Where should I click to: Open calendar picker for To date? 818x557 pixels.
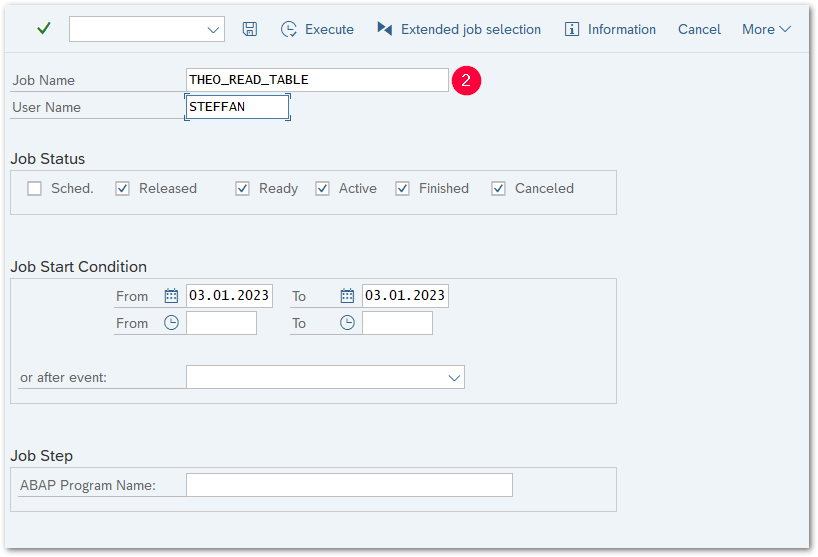pos(347,296)
